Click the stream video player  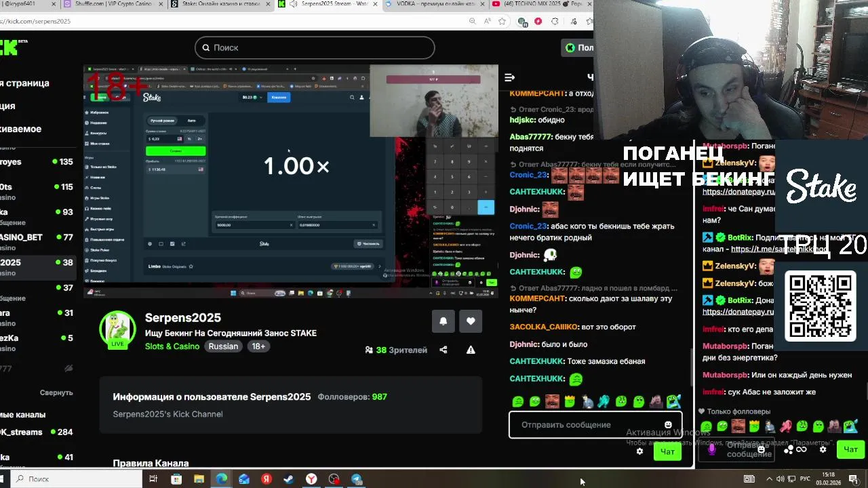click(x=290, y=182)
